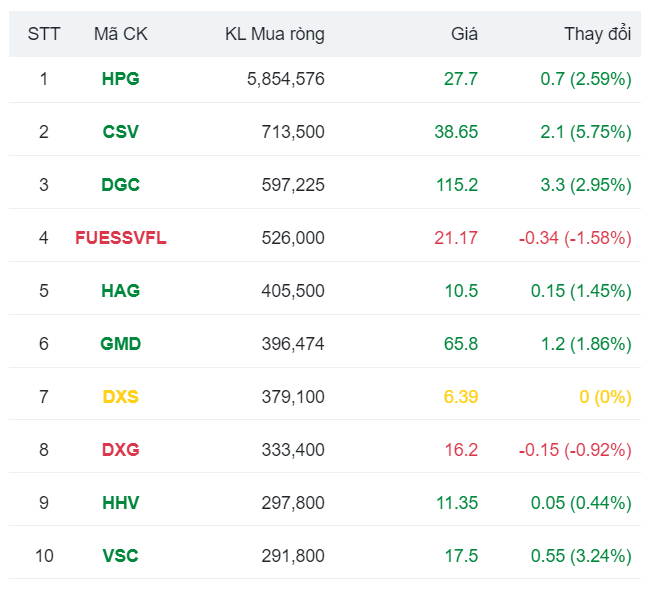Click the Mã CK column header
The image size is (648, 591).
pyautogui.click(x=120, y=34)
